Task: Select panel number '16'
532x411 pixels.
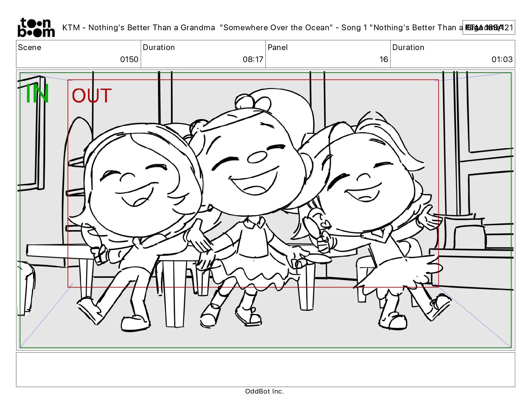Action: click(384, 59)
